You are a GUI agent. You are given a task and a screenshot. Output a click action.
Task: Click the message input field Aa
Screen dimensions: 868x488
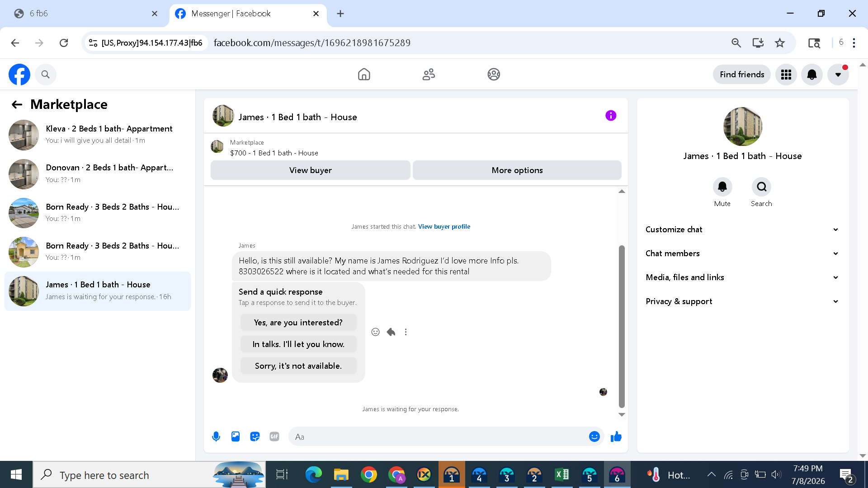[439, 436]
